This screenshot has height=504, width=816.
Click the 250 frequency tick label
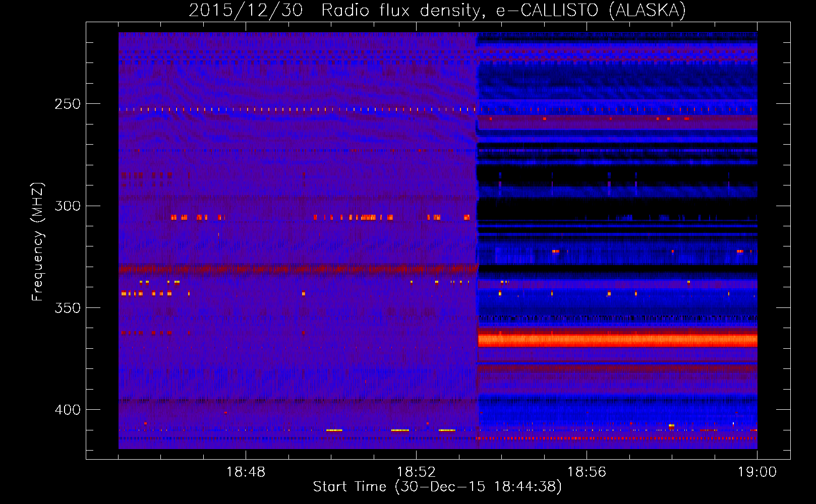68,104
